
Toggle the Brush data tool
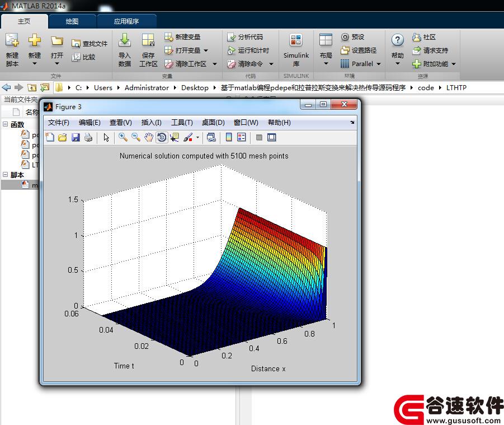point(188,137)
